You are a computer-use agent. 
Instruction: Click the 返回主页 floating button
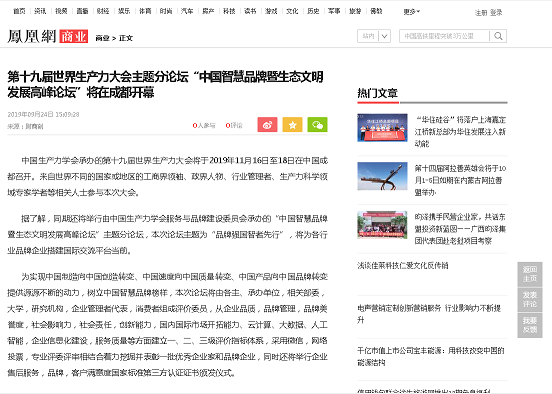[x=529, y=274]
